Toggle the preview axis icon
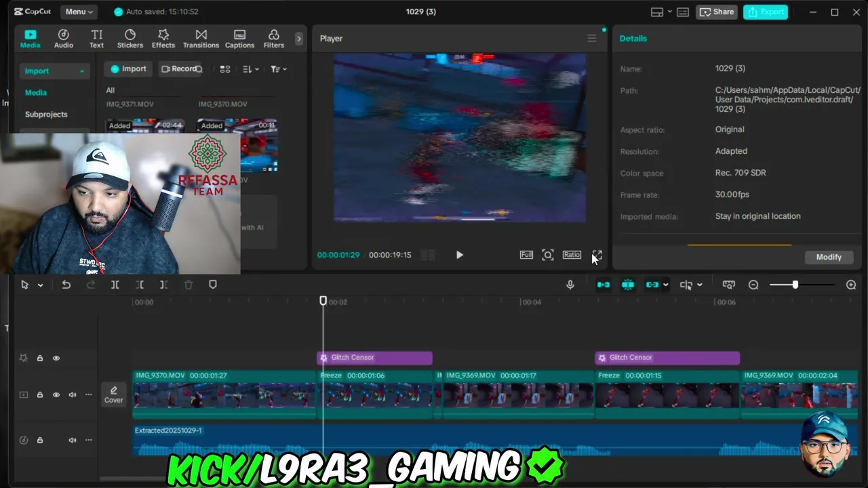 pyautogui.click(x=686, y=285)
